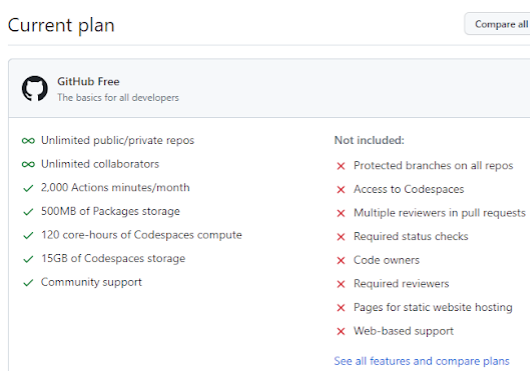Click the Pages for static website hosting text
The width and height of the screenshot is (530, 371).
[433, 307]
